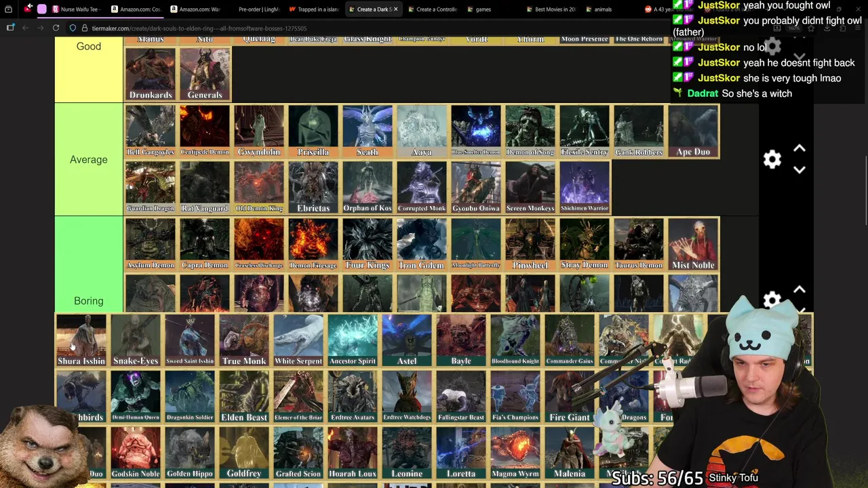Pick the Godskin Noble tile
The width and height of the screenshot is (868, 488).
click(136, 453)
